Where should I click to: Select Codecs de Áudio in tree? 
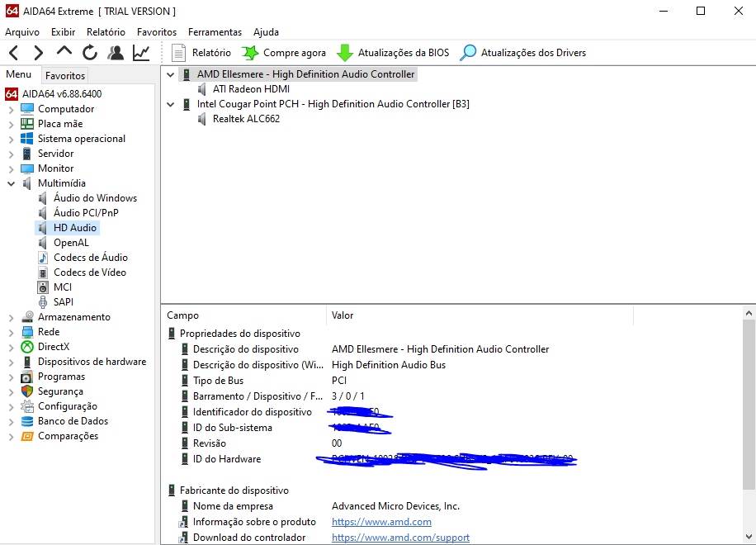tap(91, 258)
